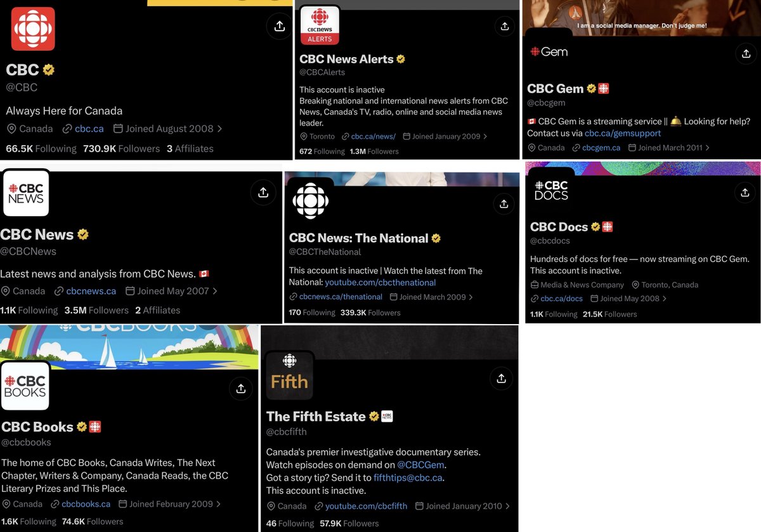This screenshot has width=761, height=532.
Task: Open the CBC Books avatar image
Action: pyautogui.click(x=25, y=386)
